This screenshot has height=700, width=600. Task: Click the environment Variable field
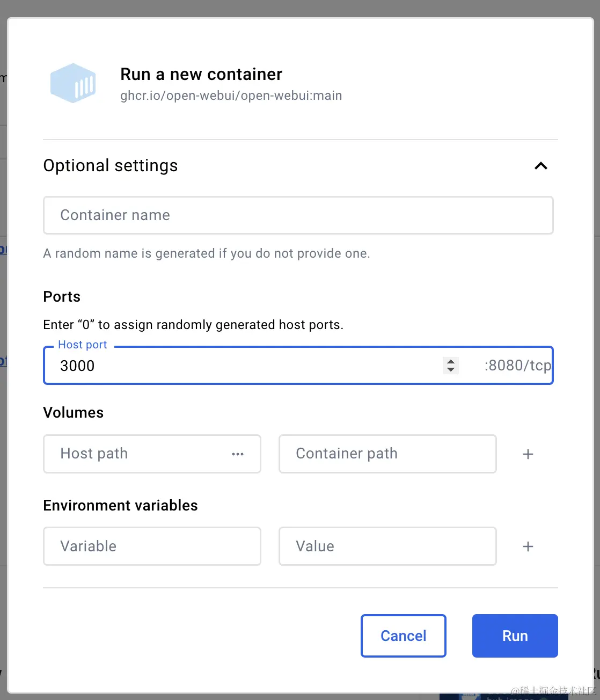152,546
